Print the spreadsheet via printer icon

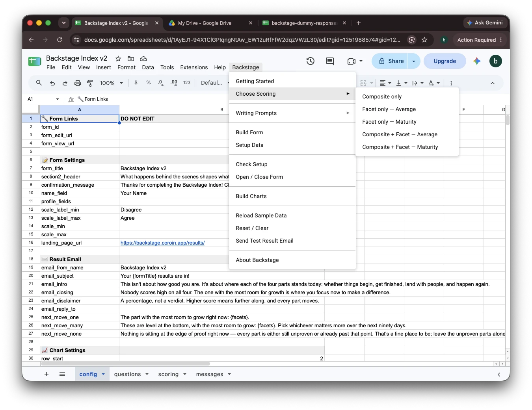[78, 83]
